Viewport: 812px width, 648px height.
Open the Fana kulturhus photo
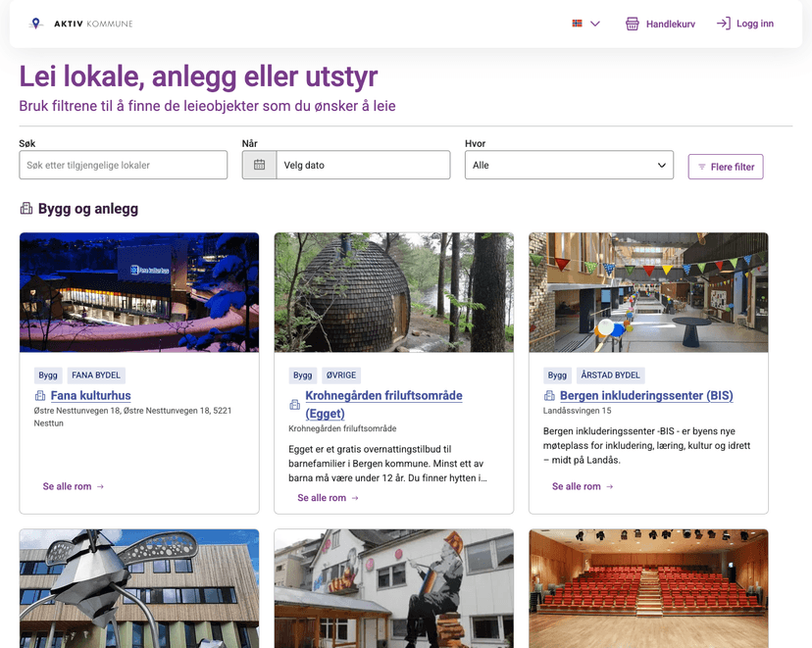(139, 292)
